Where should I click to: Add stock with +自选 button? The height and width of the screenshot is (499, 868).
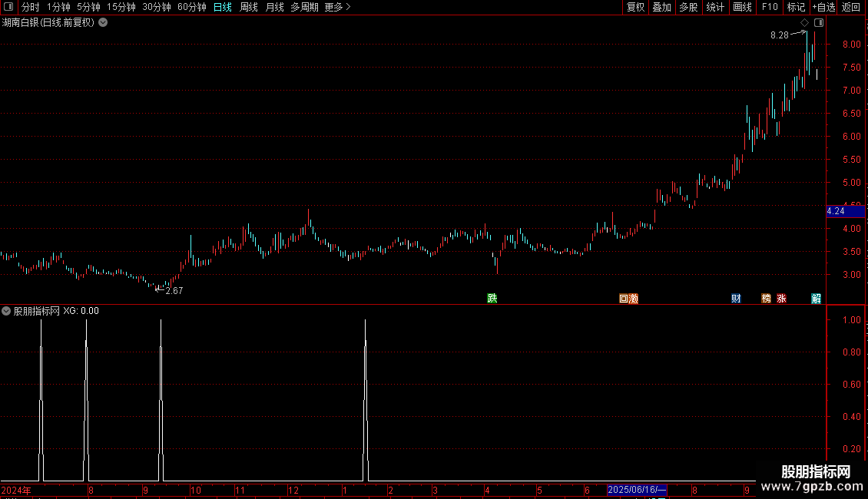pyautogui.click(x=823, y=7)
